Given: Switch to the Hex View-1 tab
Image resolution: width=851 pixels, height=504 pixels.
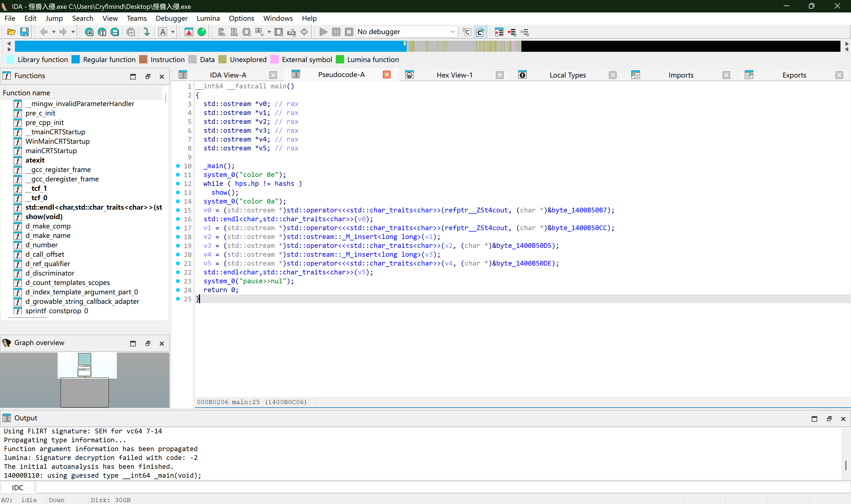Looking at the screenshot, I should coord(454,75).
